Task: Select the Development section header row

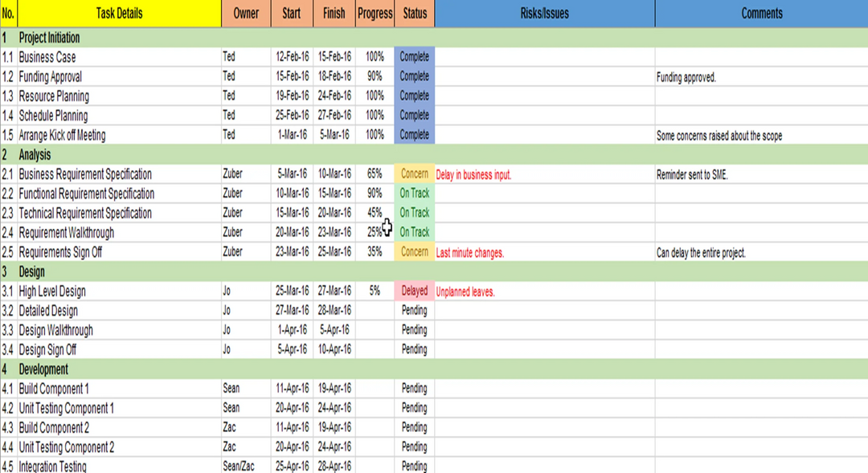Action: (44, 369)
